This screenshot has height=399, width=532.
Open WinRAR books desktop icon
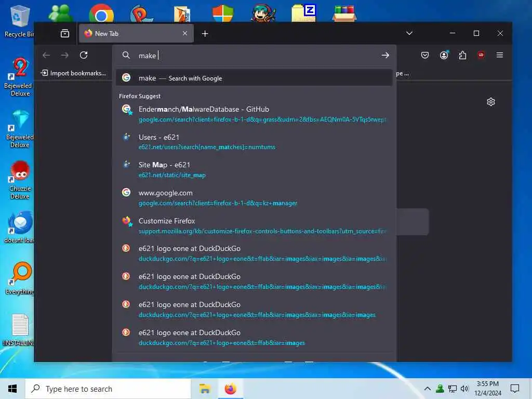click(344, 14)
